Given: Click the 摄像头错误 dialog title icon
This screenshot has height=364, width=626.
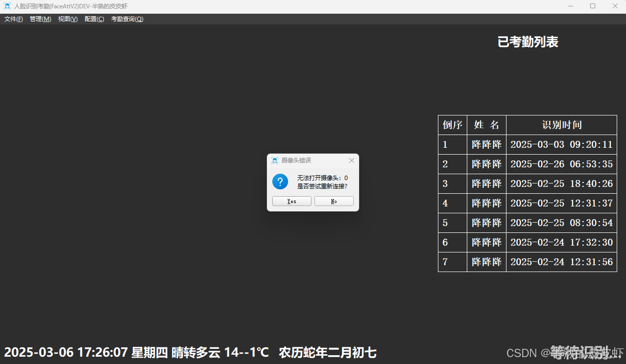Looking at the screenshot, I should point(275,160).
